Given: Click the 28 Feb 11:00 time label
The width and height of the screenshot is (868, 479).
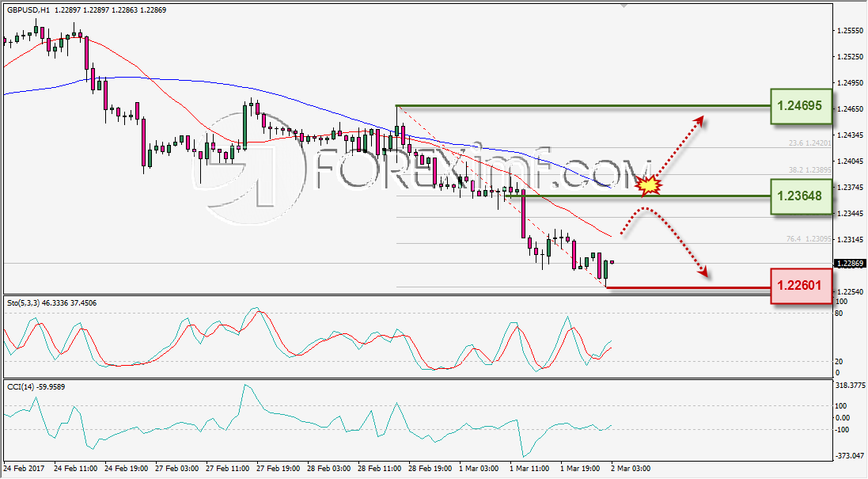Looking at the screenshot, I should pos(380,469).
